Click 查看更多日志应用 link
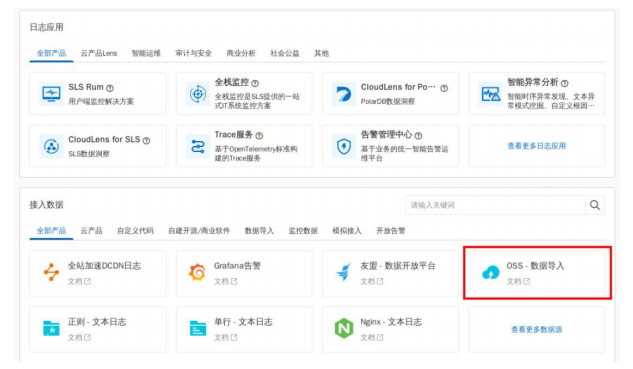The height and width of the screenshot is (369, 633). coord(537,146)
